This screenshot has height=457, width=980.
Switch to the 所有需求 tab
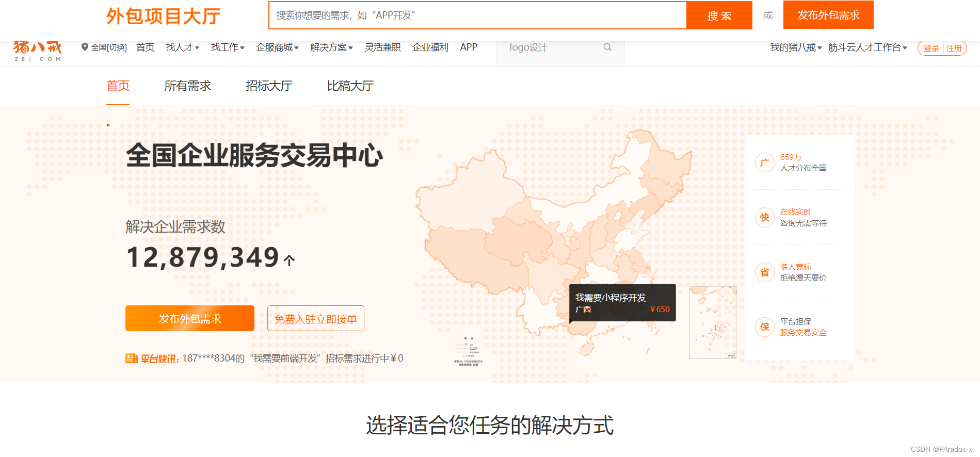click(187, 86)
